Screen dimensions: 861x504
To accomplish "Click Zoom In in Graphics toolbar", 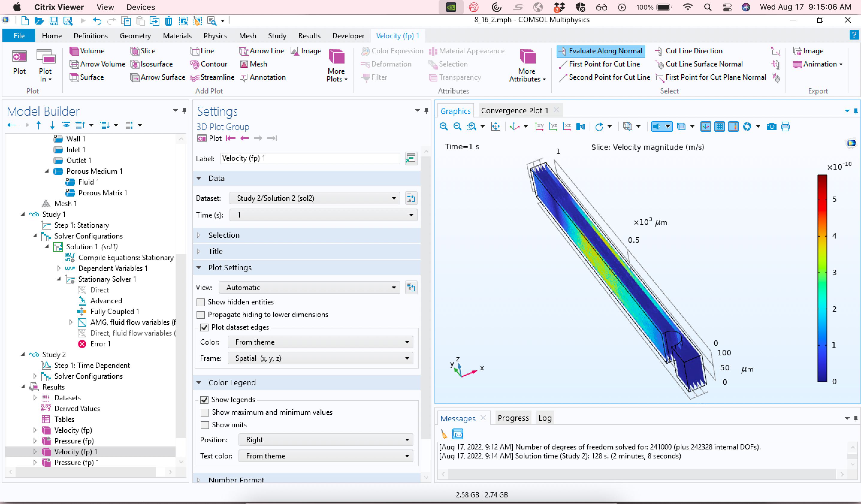I will [x=443, y=127].
